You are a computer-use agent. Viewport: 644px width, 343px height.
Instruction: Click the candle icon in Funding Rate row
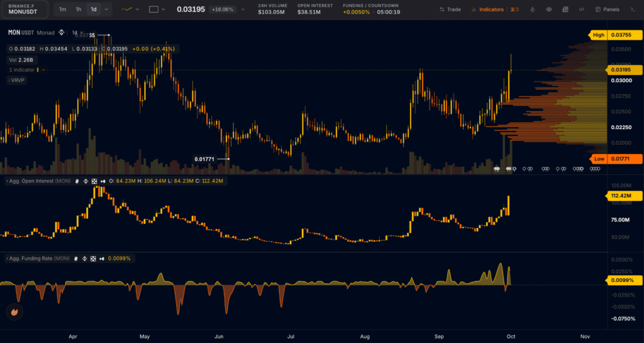[x=102, y=259]
